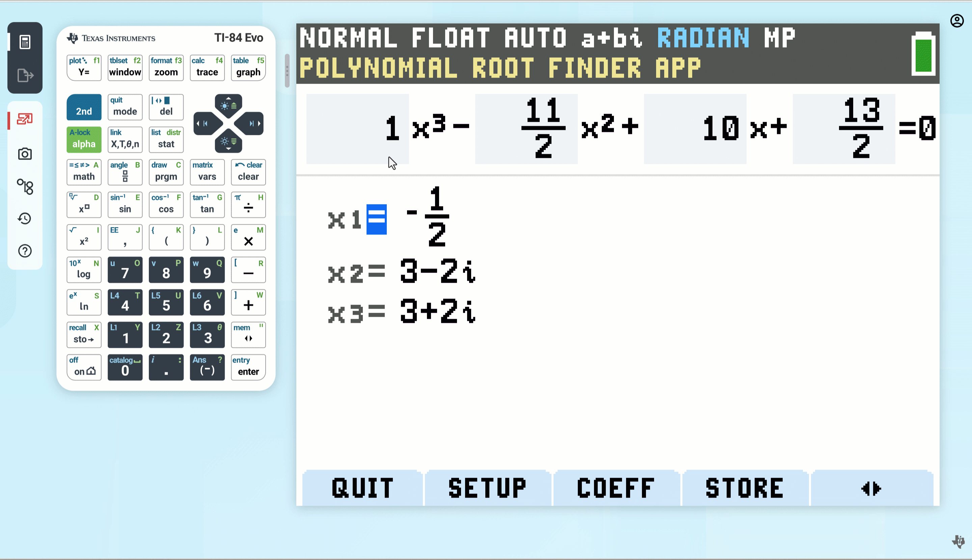Click the fraction template key
972x560 pixels.
[125, 172]
